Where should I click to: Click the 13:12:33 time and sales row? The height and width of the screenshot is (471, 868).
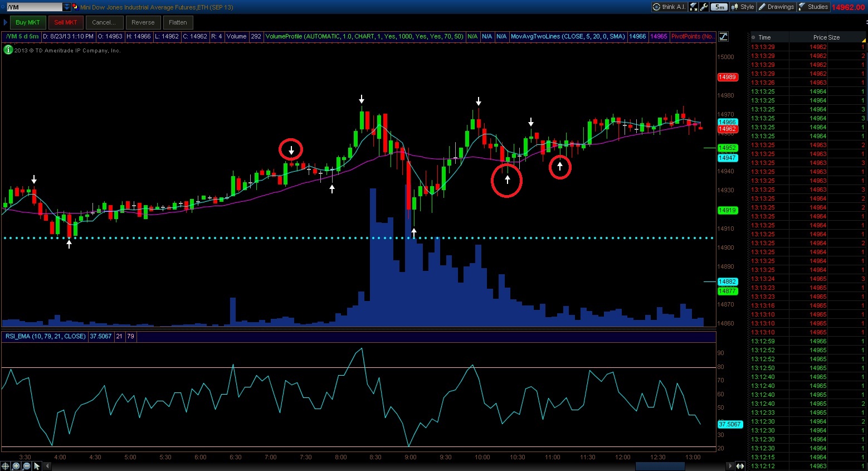pos(808,412)
